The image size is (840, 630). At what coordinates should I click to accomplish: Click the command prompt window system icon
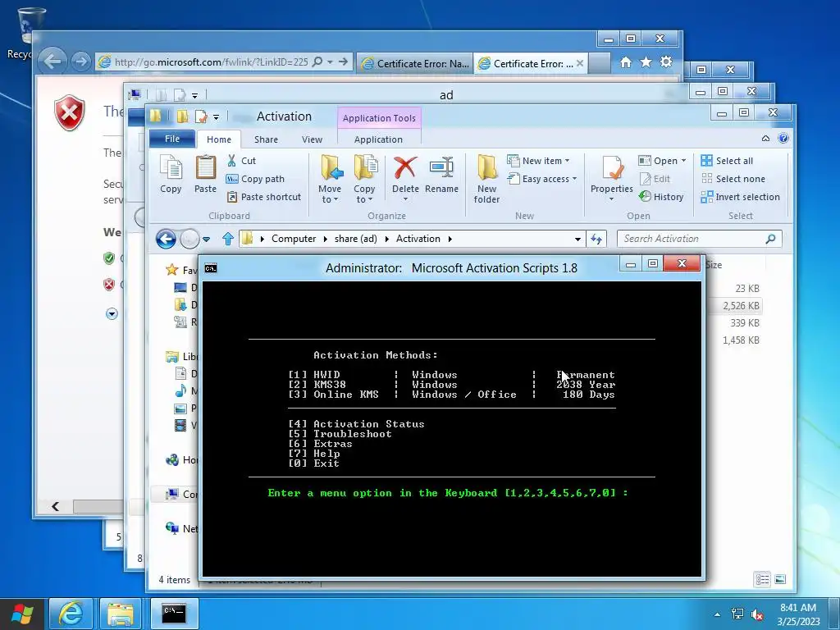[211, 268]
